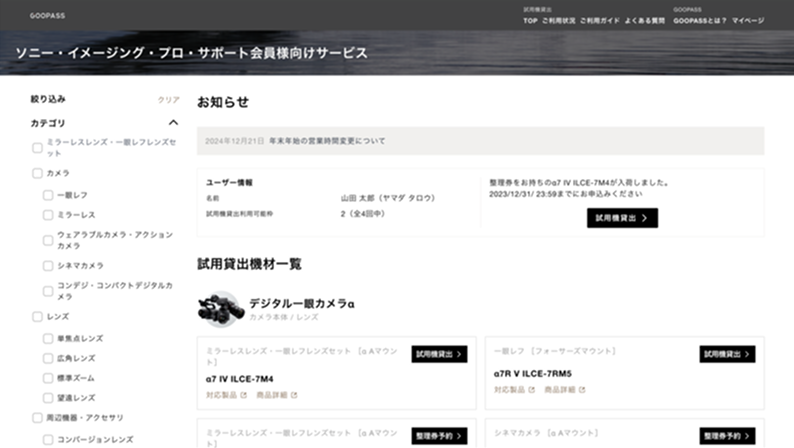
Task: Check the コンバージョンレンズ checkbox
Action: point(48,439)
